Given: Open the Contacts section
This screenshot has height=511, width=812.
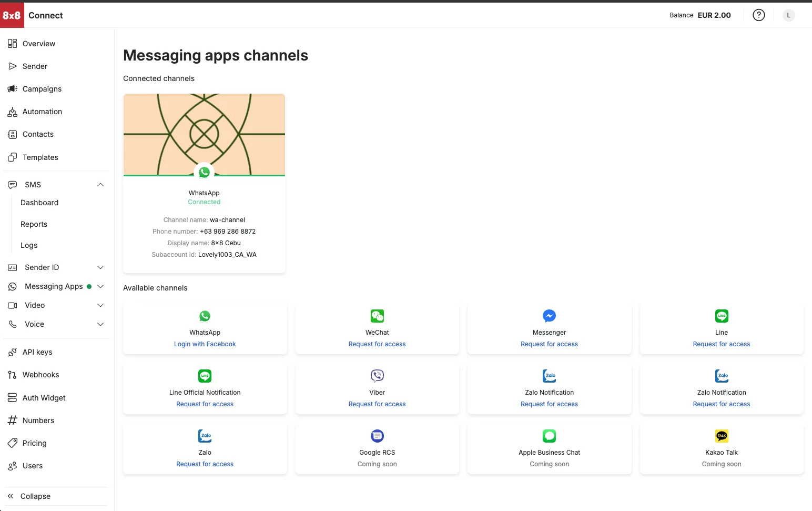Looking at the screenshot, I should [x=13, y=134].
